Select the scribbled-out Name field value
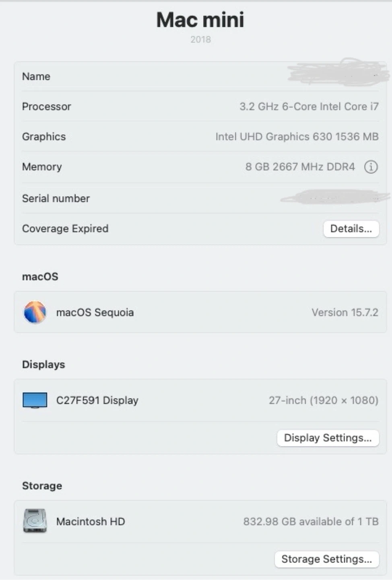Viewport: 392px width, 580px height. tap(338, 72)
